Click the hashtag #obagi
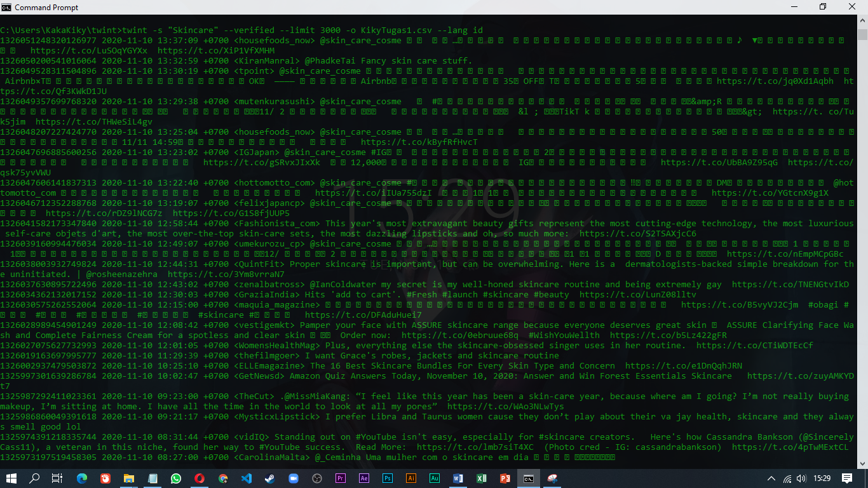This screenshot has width=868, height=488. pyautogui.click(x=824, y=305)
